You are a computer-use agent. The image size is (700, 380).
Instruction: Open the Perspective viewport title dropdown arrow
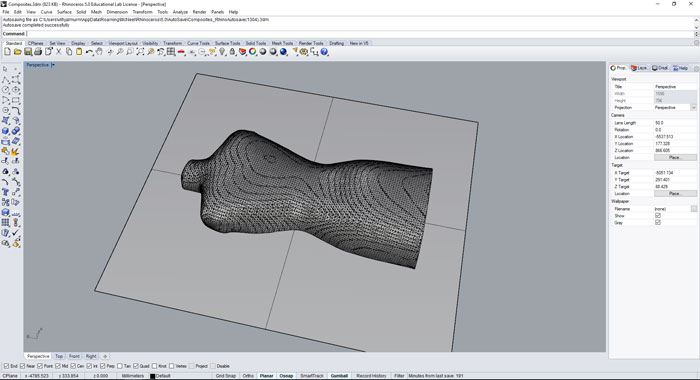pyautogui.click(x=53, y=65)
